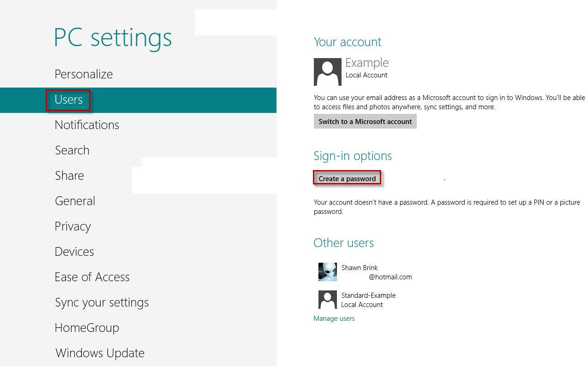588x366 pixels.
Task: Select Users in the settings menu
Action: coord(68,100)
